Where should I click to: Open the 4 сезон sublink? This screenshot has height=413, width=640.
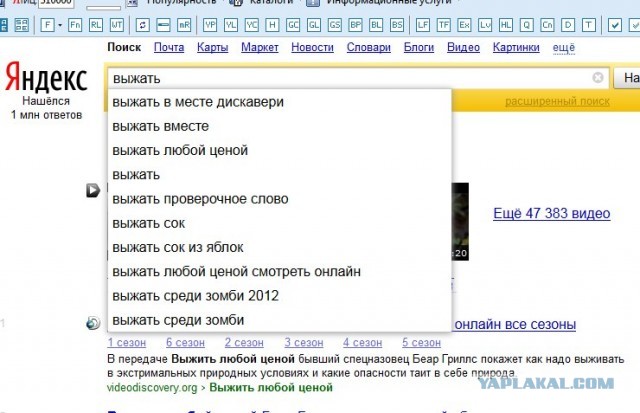coord(362,343)
